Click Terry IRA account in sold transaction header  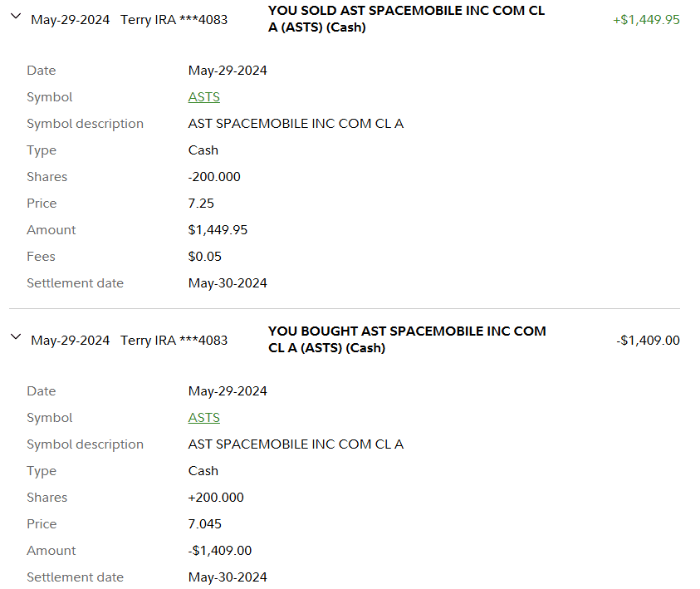click(x=174, y=19)
